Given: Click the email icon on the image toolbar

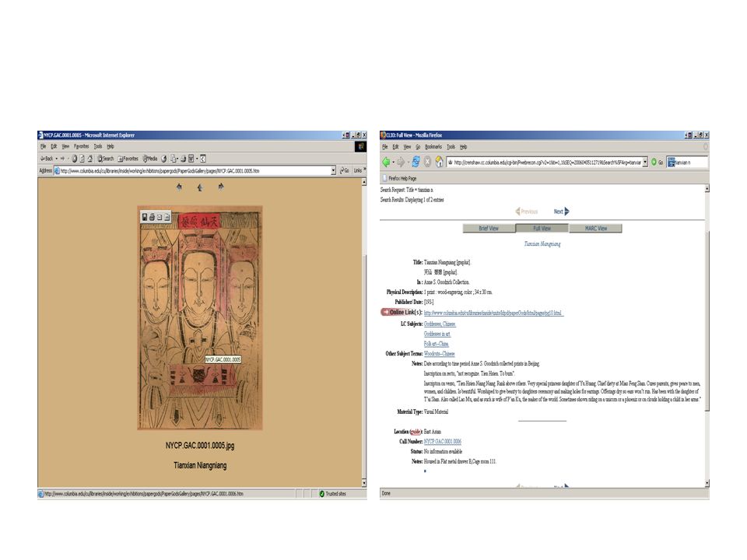Looking at the screenshot, I should (160, 217).
